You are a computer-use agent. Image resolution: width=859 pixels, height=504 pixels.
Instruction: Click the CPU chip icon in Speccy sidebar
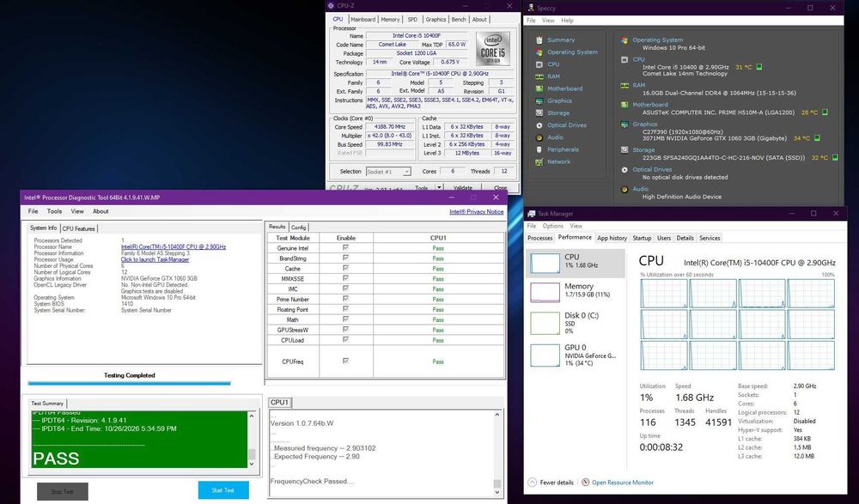[539, 64]
